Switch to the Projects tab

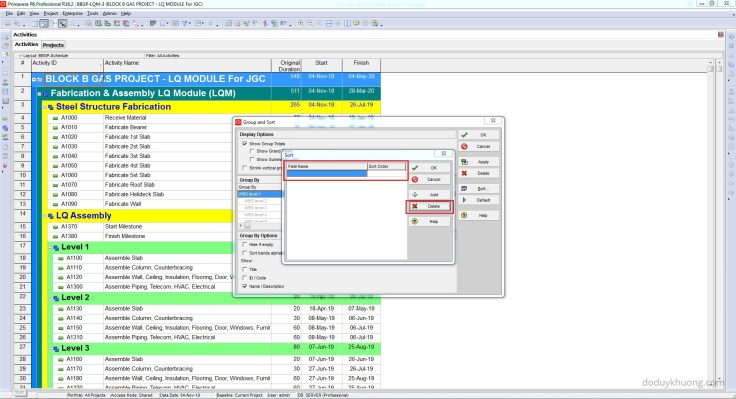point(53,45)
